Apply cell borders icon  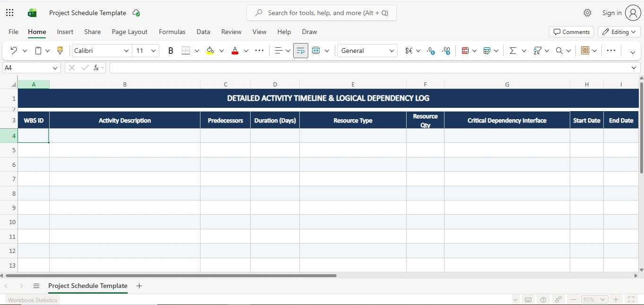pyautogui.click(x=185, y=51)
